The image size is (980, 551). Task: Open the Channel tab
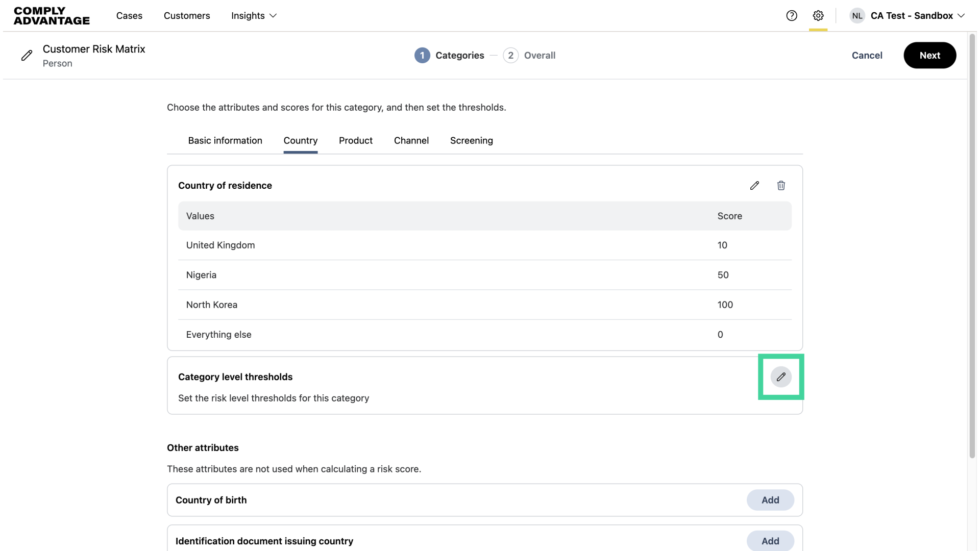pyautogui.click(x=411, y=140)
